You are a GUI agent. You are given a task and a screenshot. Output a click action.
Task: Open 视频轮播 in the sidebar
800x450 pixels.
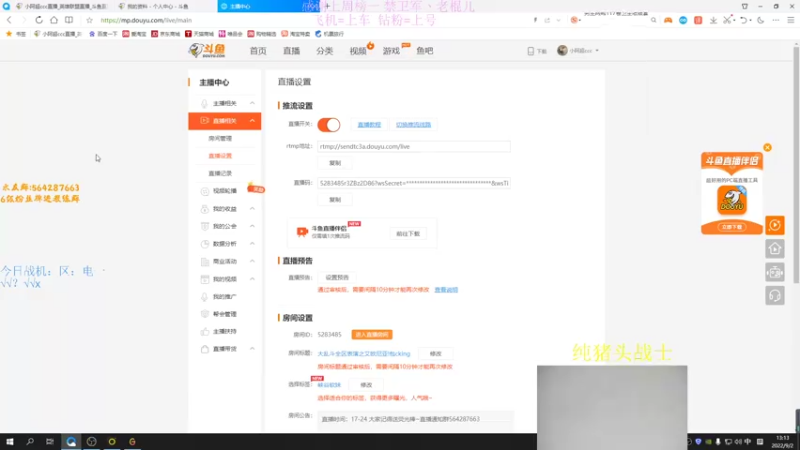[x=224, y=191]
